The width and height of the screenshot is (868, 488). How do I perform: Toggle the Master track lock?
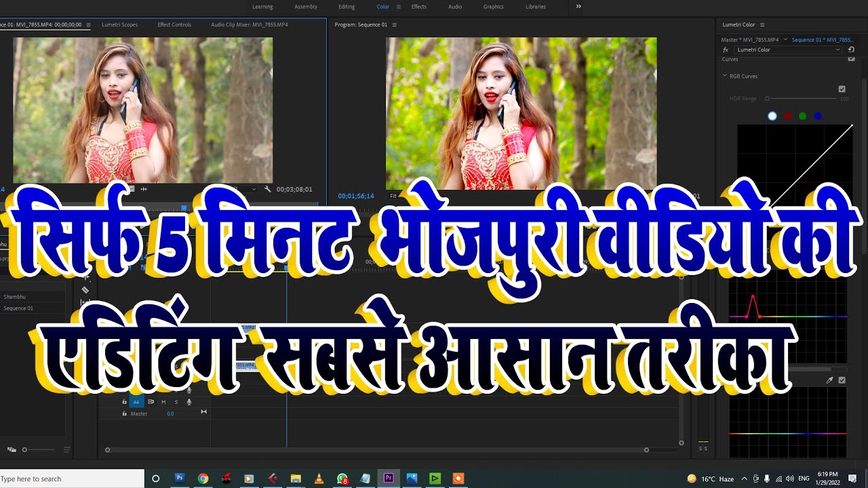point(124,413)
